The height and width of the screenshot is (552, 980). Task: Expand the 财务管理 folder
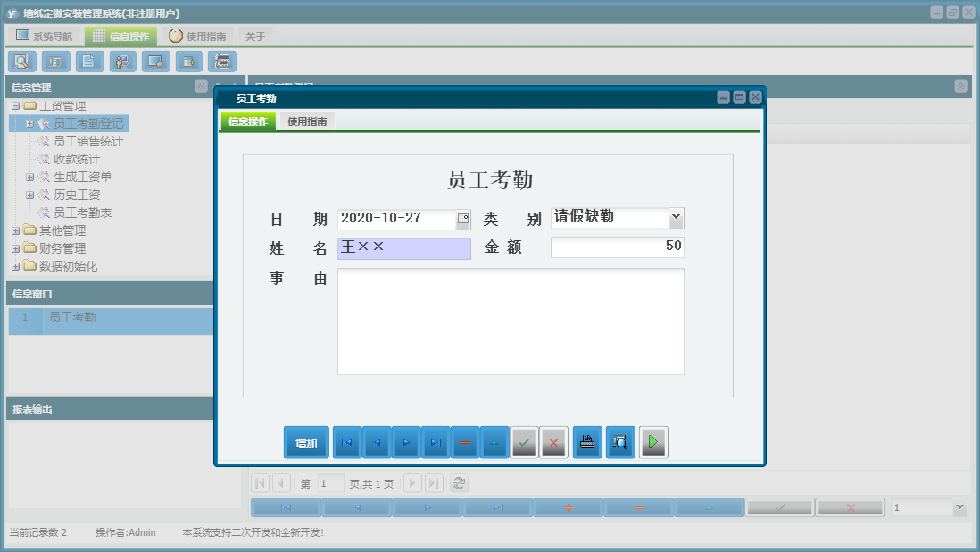[x=16, y=249]
